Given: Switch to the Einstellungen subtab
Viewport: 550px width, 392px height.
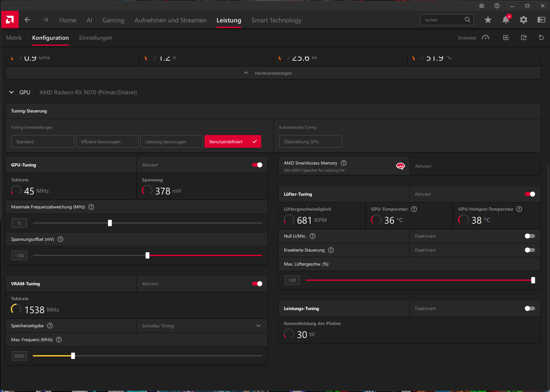Looking at the screenshot, I should tap(96, 38).
